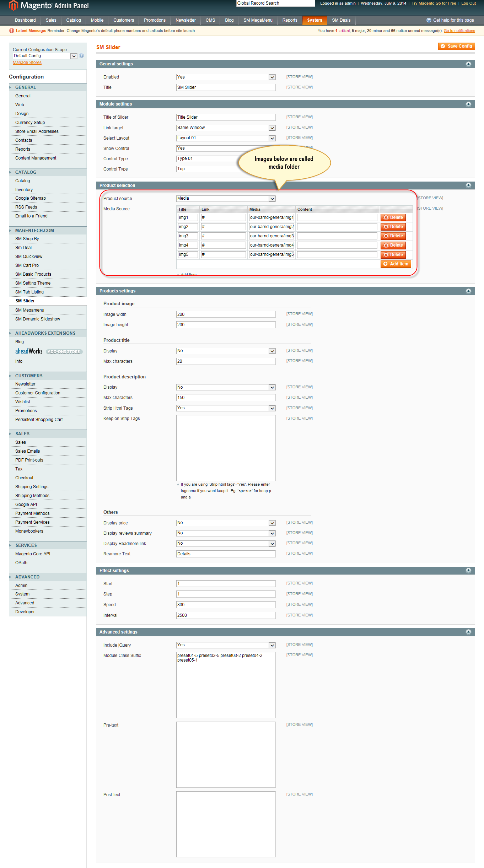Click the Interval input field
The image size is (484, 868).
pos(226,615)
